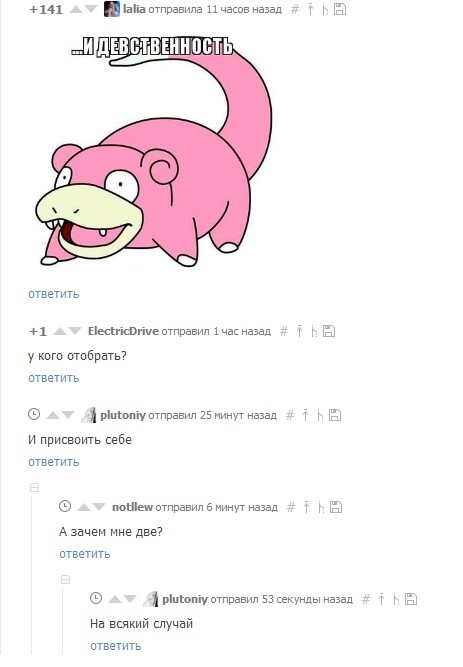The height and width of the screenshot is (667, 463).
Task: Upvote ElectricDrive's comment
Action: click(x=60, y=331)
